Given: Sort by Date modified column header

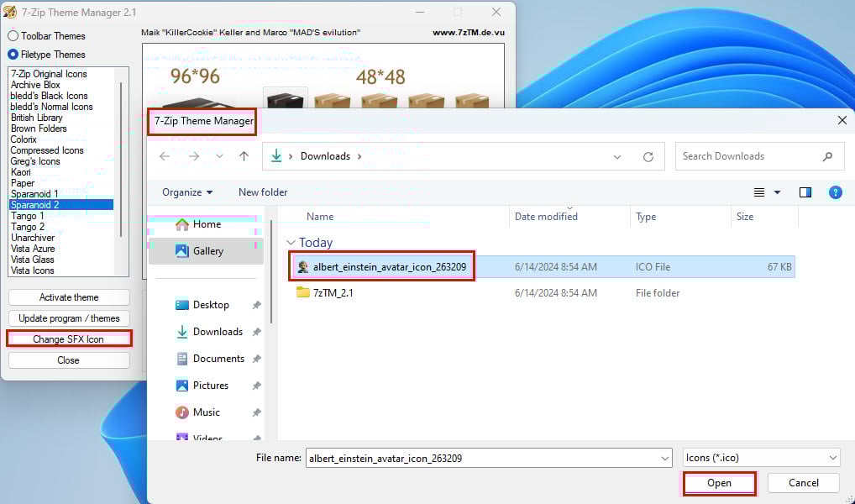Looking at the screenshot, I should coord(546,217).
